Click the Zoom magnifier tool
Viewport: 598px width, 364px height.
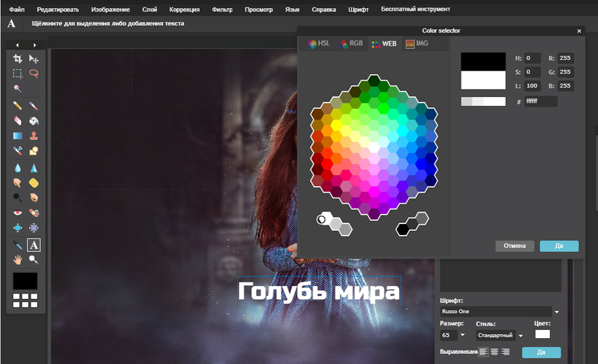[x=33, y=259]
